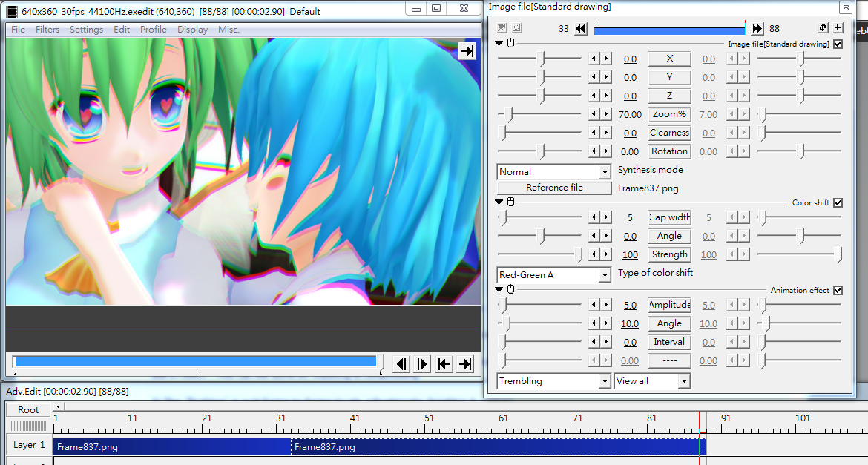Jump to object start with rewind button
The width and height of the screenshot is (868, 465).
(x=581, y=28)
